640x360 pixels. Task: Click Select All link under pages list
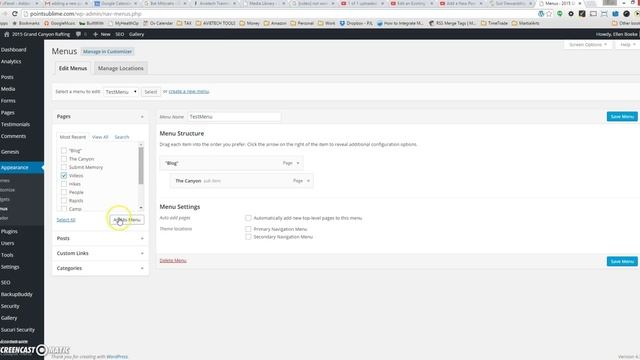pos(66,220)
